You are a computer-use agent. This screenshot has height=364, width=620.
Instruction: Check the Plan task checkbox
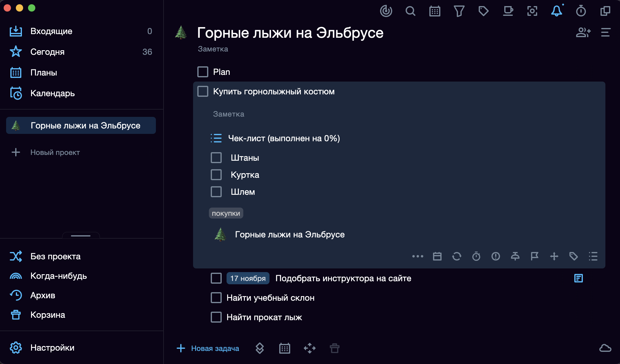[203, 72]
